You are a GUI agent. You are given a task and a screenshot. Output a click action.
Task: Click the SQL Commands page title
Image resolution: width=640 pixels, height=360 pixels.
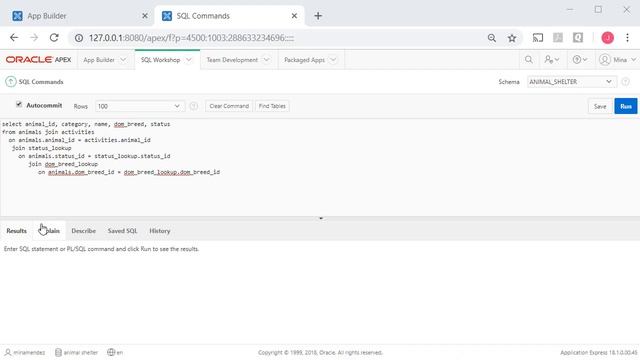pyautogui.click(x=41, y=82)
